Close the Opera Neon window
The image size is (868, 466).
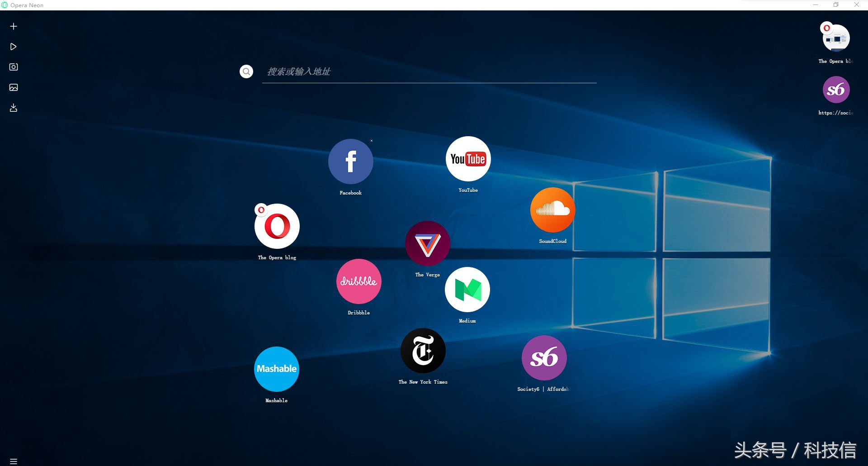point(856,5)
